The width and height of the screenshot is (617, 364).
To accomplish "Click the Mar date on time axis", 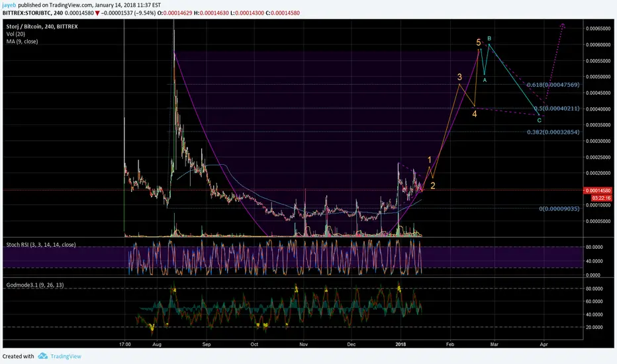I will tap(495, 344).
